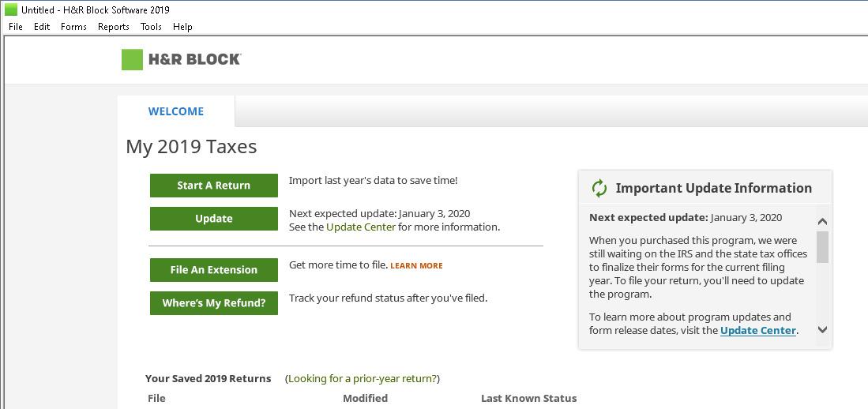Click the Modified column header

[366, 398]
